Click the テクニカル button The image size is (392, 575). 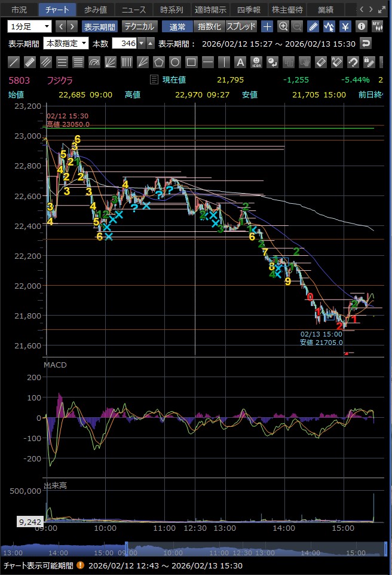pyautogui.click(x=139, y=26)
